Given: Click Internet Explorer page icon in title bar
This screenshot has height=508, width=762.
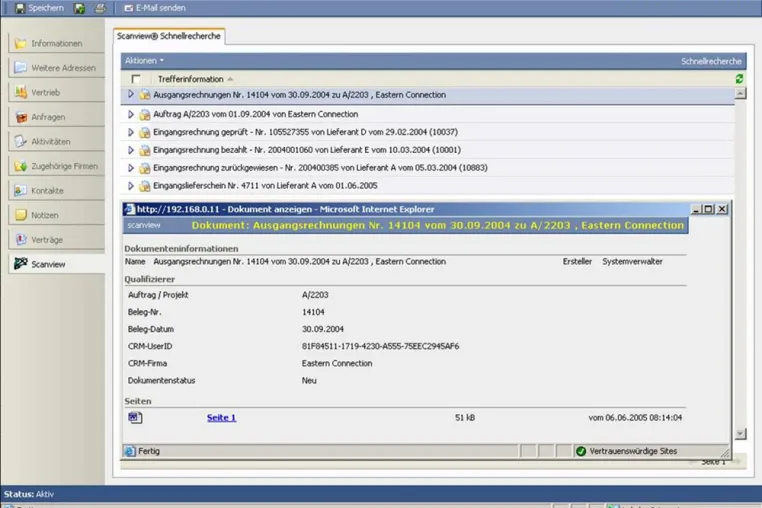Looking at the screenshot, I should click(130, 209).
